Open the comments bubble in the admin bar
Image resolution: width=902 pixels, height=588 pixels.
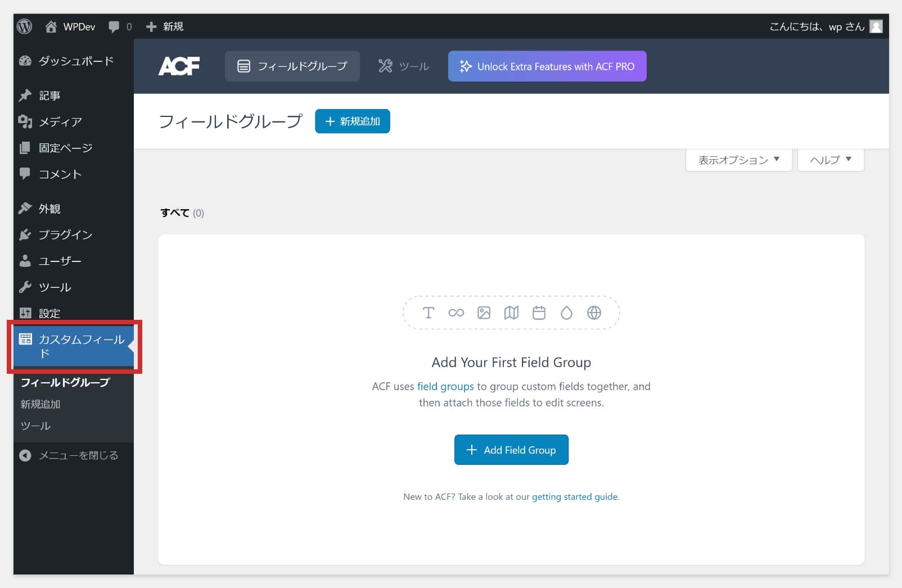click(120, 26)
